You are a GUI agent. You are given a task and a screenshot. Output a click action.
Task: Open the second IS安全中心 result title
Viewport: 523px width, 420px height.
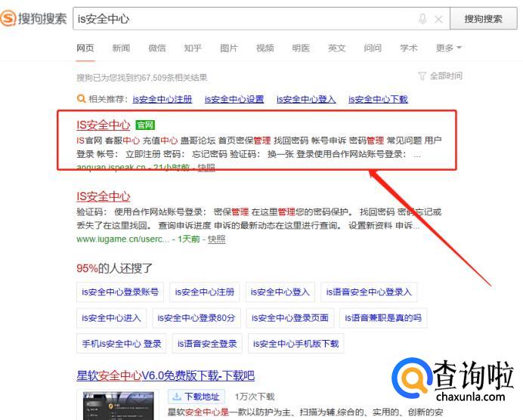(x=104, y=196)
